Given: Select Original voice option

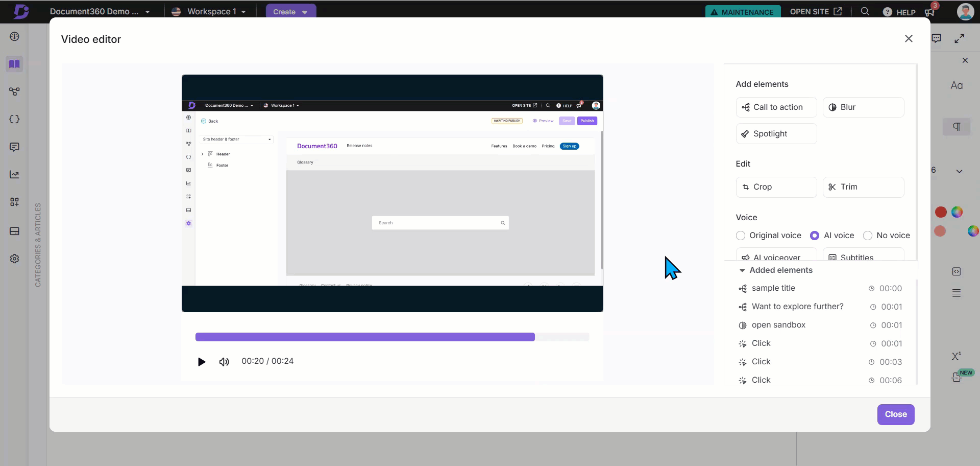Looking at the screenshot, I should pyautogui.click(x=741, y=236).
